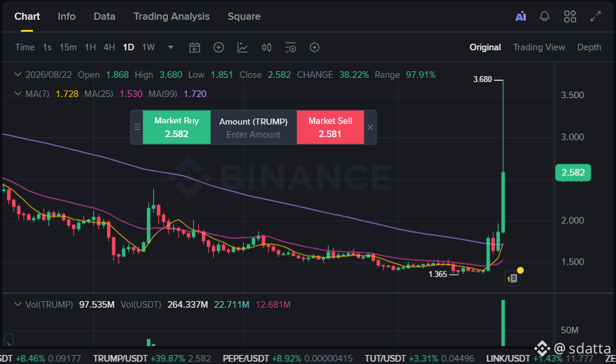This screenshot has height=364, width=616.
Task: Expand chart to fullscreen
Action: click(596, 17)
